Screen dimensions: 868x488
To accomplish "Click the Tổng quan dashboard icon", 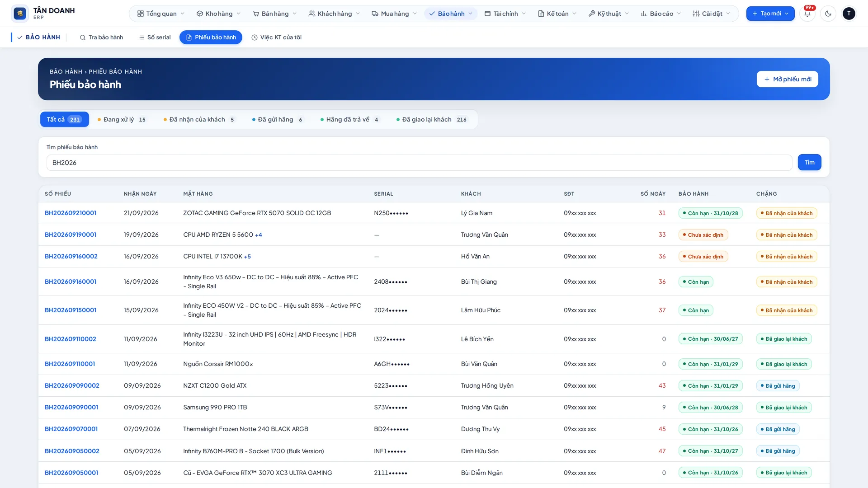I will pyautogui.click(x=141, y=14).
